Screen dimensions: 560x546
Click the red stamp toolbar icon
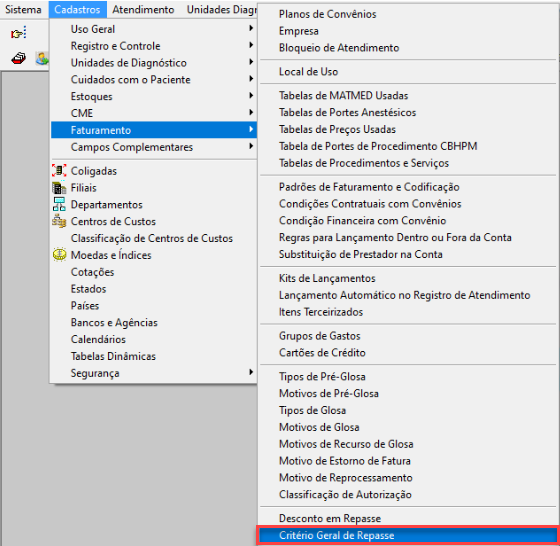[18, 58]
